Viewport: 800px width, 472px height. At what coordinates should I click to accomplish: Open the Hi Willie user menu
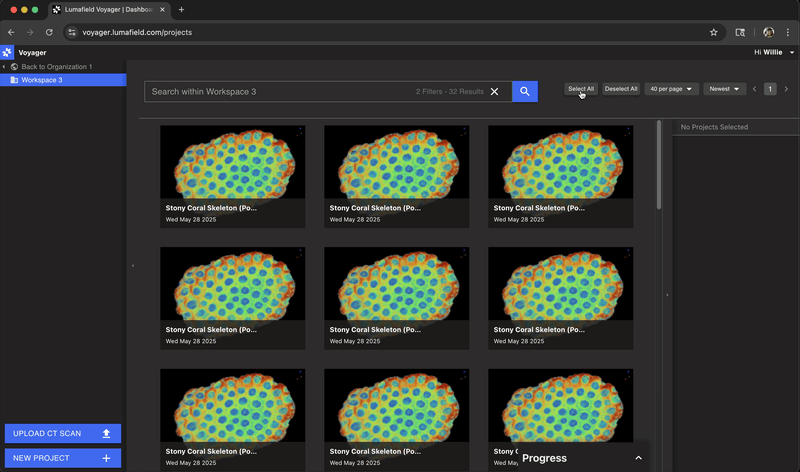click(x=774, y=52)
